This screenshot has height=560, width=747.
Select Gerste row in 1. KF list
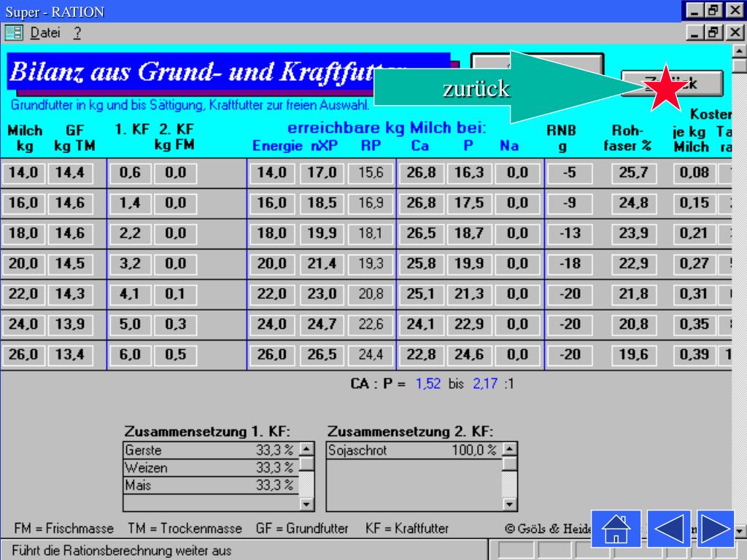coord(211,450)
